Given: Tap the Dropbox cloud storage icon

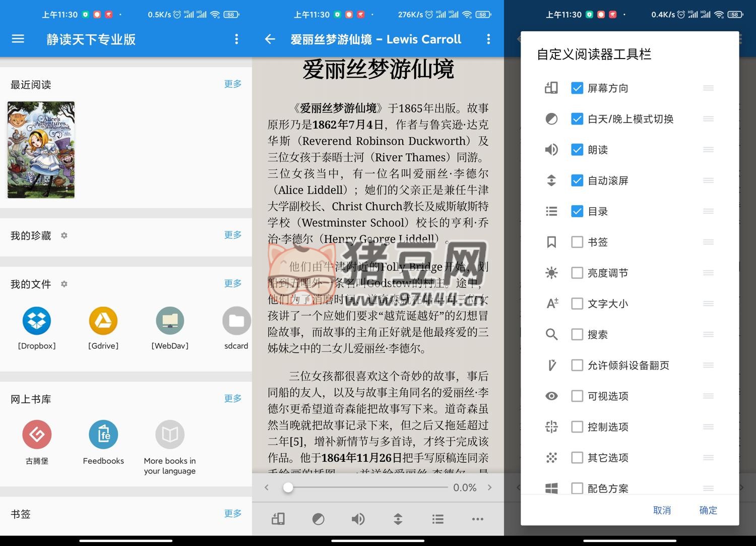Looking at the screenshot, I should tap(37, 321).
